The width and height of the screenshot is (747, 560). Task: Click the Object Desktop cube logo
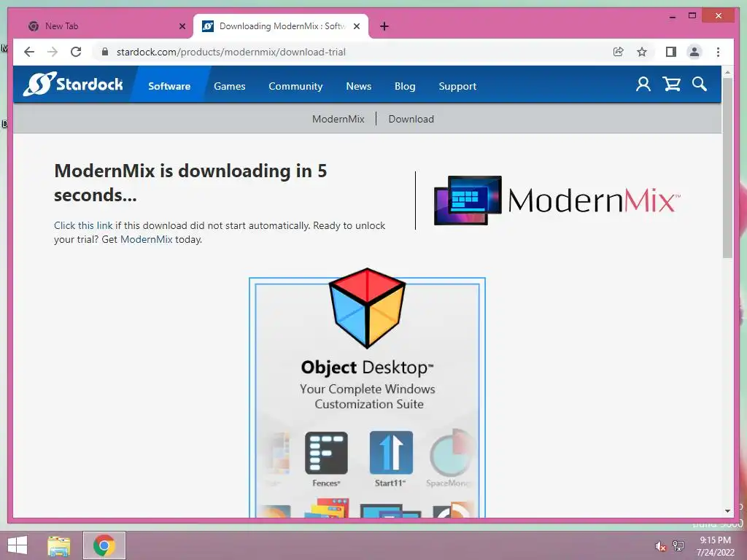(367, 308)
